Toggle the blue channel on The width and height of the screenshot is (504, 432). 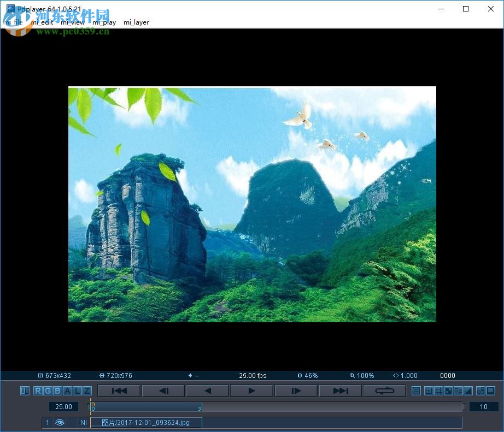(58, 390)
